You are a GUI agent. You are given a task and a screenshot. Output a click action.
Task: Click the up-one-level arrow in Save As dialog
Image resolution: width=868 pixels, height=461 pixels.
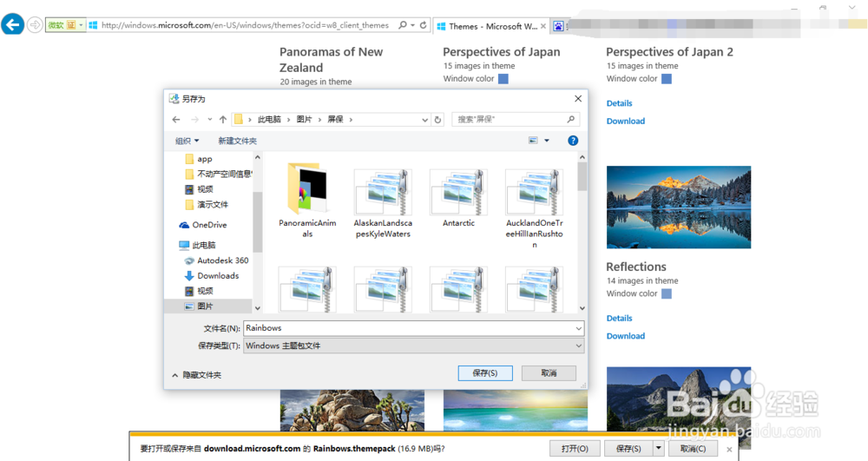pyautogui.click(x=222, y=120)
